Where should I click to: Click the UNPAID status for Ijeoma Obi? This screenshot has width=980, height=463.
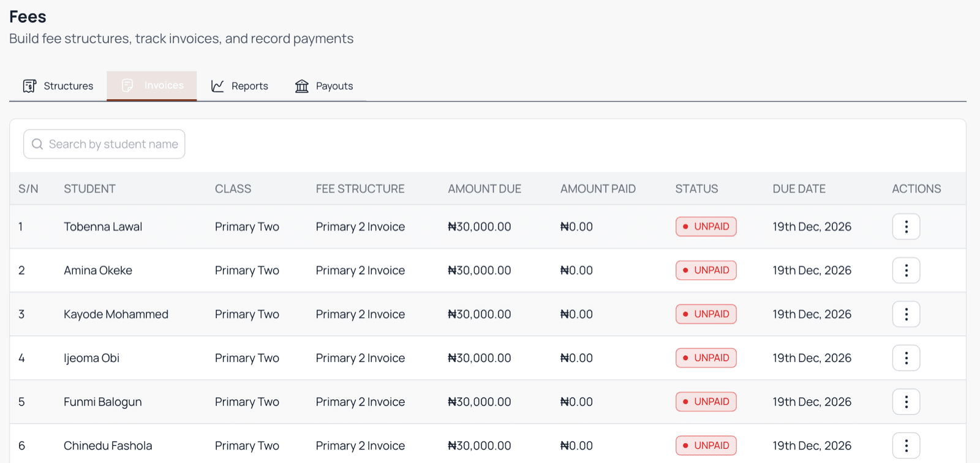point(706,358)
